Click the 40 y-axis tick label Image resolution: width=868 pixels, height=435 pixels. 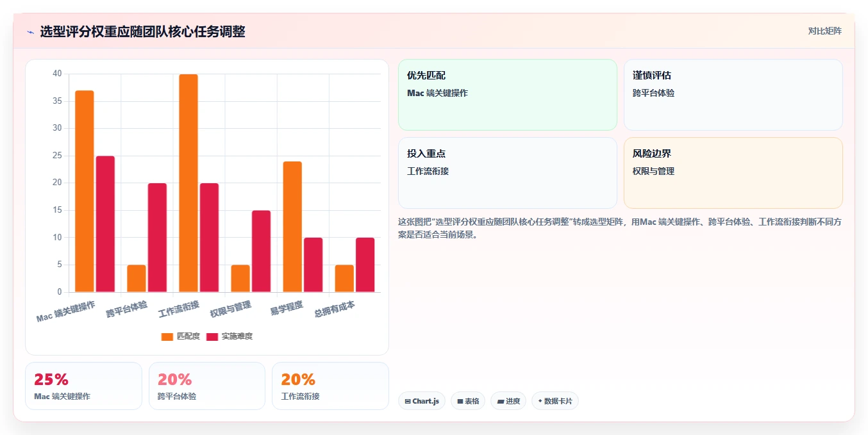[57, 74]
